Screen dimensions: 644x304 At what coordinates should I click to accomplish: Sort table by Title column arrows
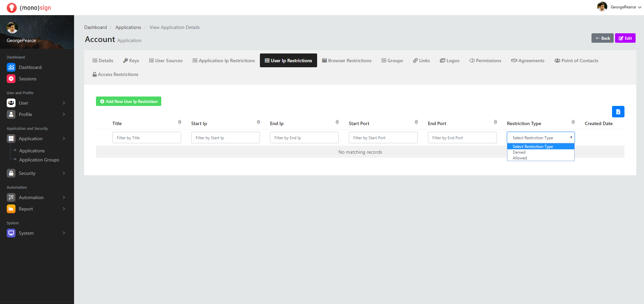pos(179,122)
